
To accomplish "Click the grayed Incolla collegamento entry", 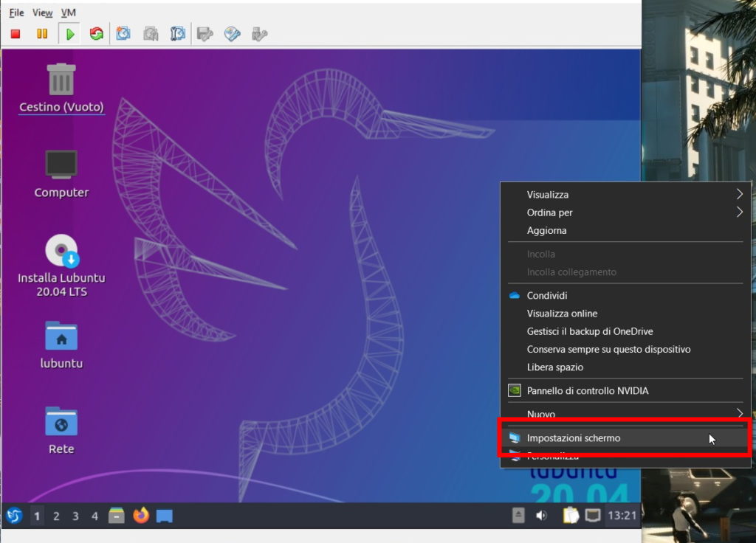I will pos(625,271).
